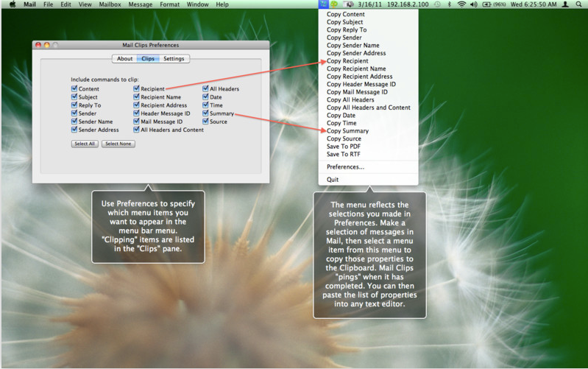Viewport: 588px width, 369px height.
Task: Open the File menu
Action: [49, 4]
